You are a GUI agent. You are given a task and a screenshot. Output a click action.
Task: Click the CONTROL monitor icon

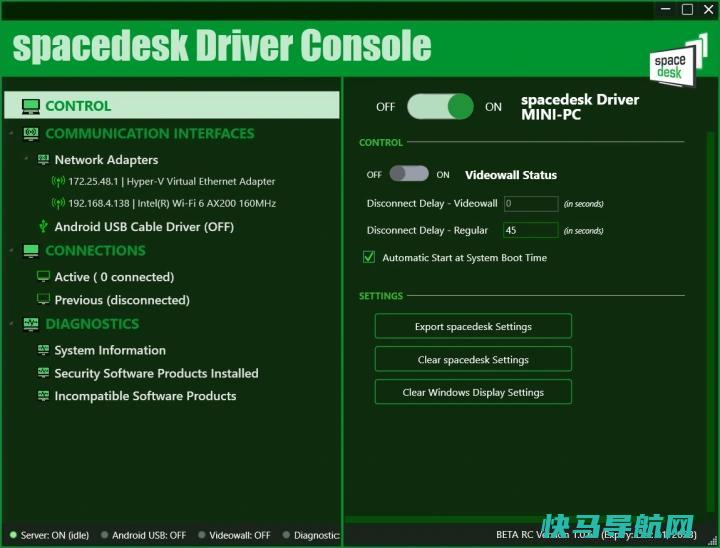pyautogui.click(x=31, y=107)
